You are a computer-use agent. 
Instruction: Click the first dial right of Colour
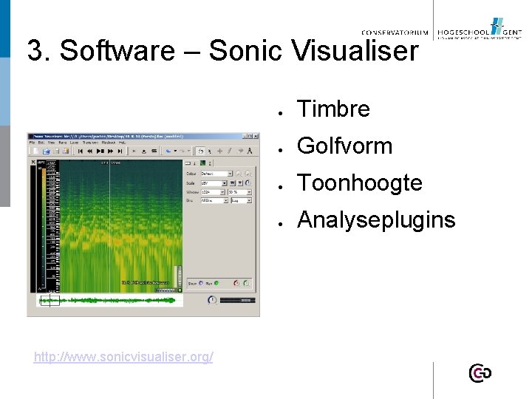click(x=239, y=174)
